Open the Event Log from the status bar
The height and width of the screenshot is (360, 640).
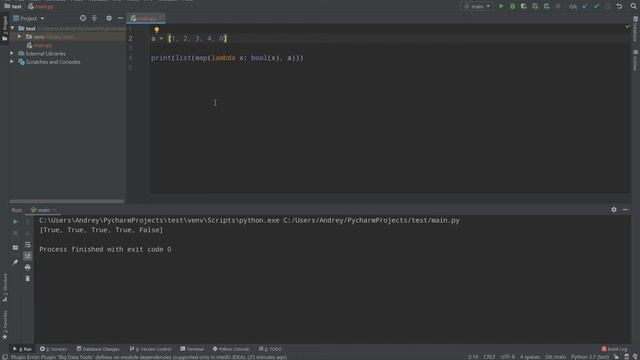click(614, 349)
